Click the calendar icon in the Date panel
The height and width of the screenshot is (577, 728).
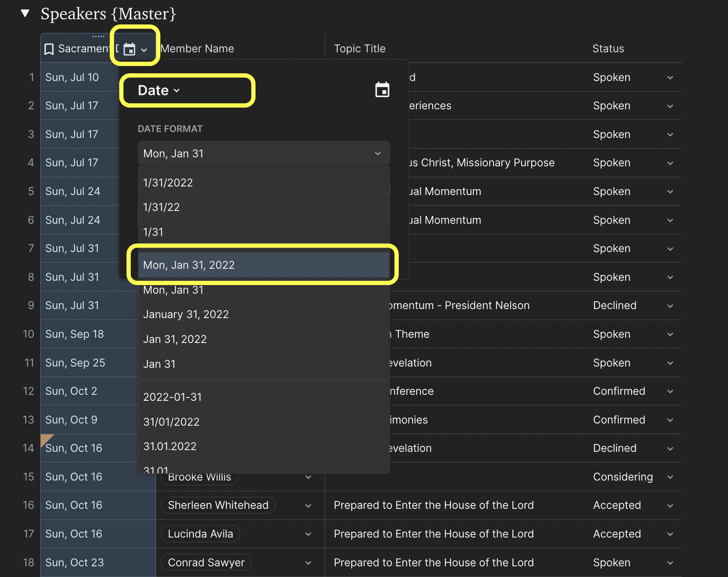coord(382,90)
